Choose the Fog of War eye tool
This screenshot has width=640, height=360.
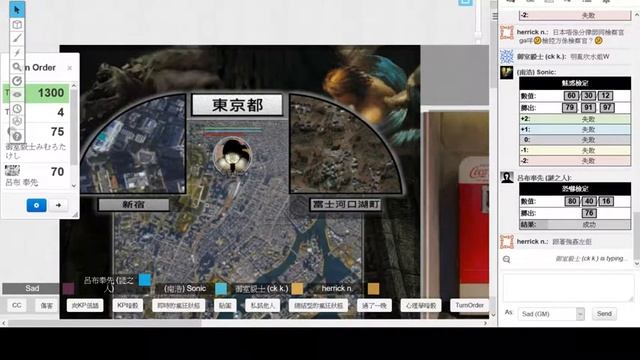[x=17, y=95]
